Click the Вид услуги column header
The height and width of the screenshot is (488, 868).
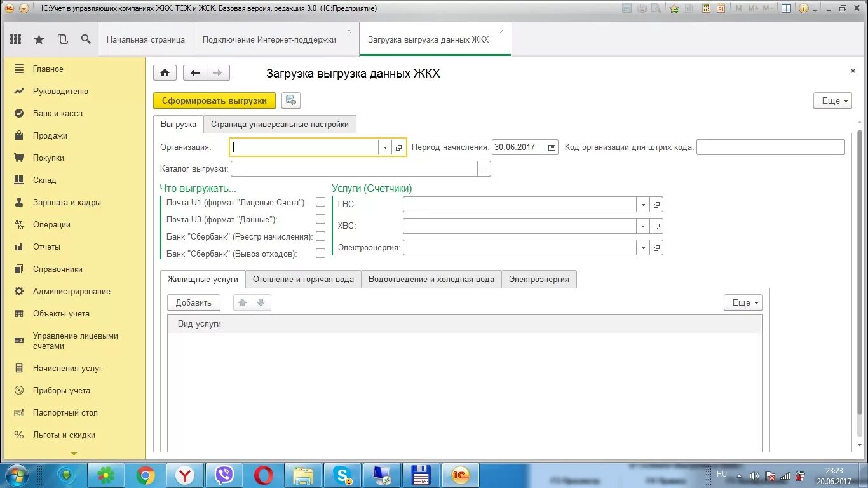[465, 324]
